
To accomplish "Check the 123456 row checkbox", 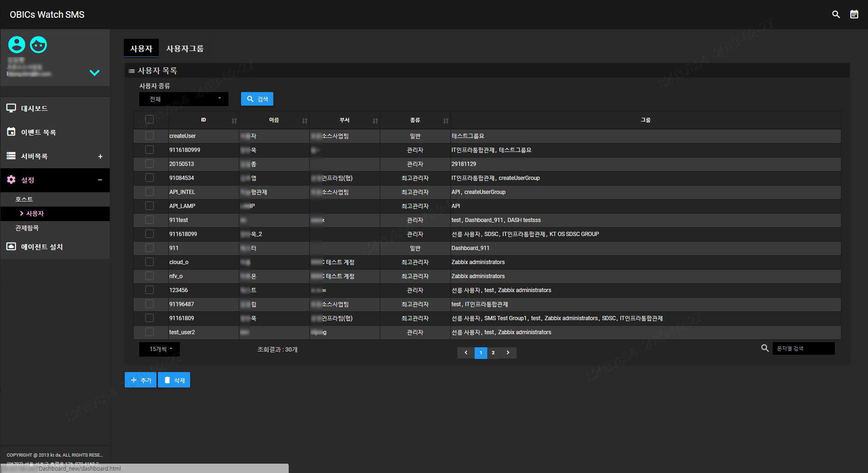I will click(149, 290).
